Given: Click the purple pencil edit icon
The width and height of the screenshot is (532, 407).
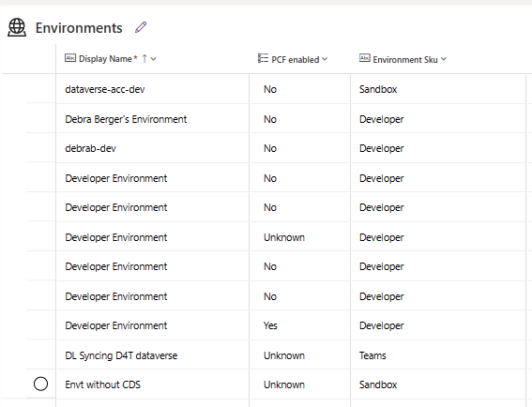Looking at the screenshot, I should click(x=141, y=27).
